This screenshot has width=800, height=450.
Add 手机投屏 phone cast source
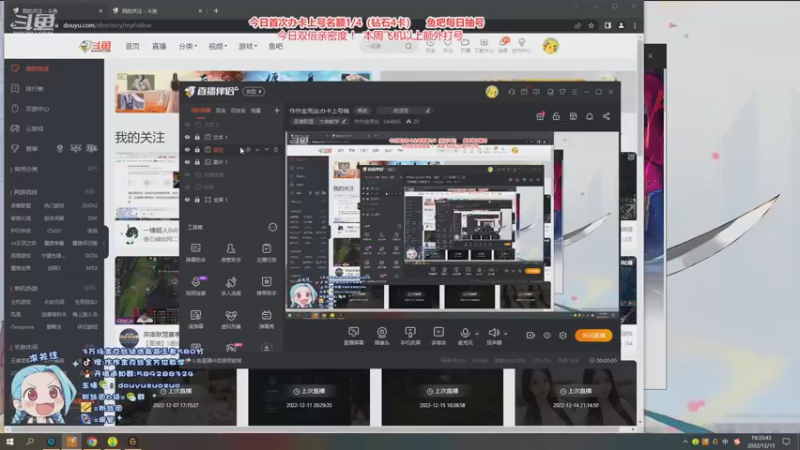click(x=410, y=336)
